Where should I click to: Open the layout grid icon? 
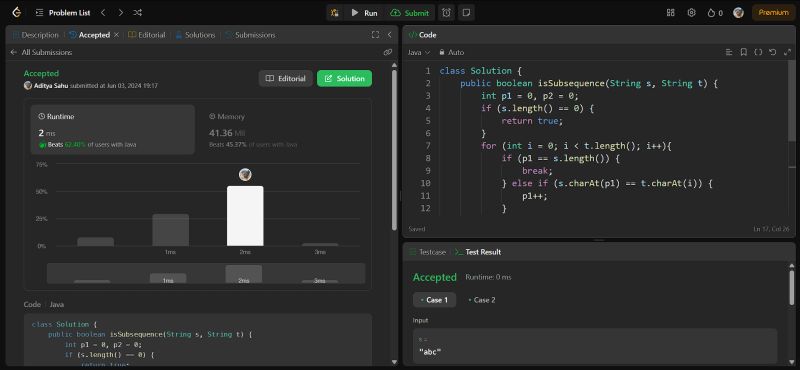point(670,13)
